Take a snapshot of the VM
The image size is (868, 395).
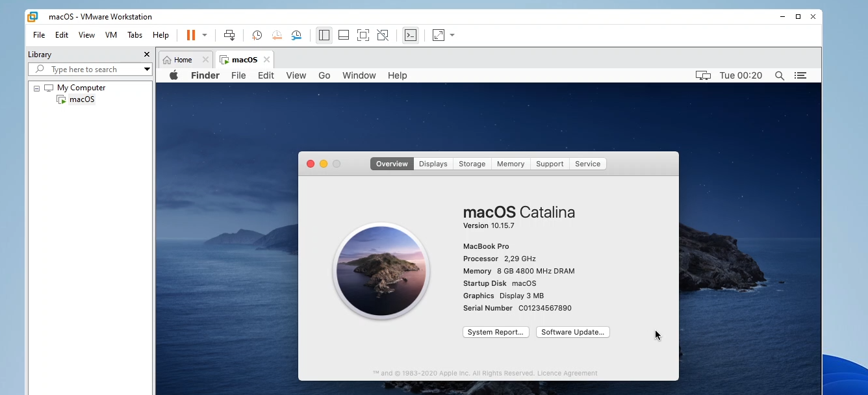tap(257, 35)
